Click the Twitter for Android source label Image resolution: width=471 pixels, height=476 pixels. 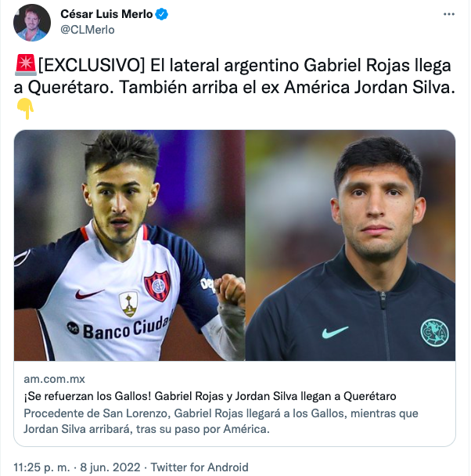[x=200, y=467]
